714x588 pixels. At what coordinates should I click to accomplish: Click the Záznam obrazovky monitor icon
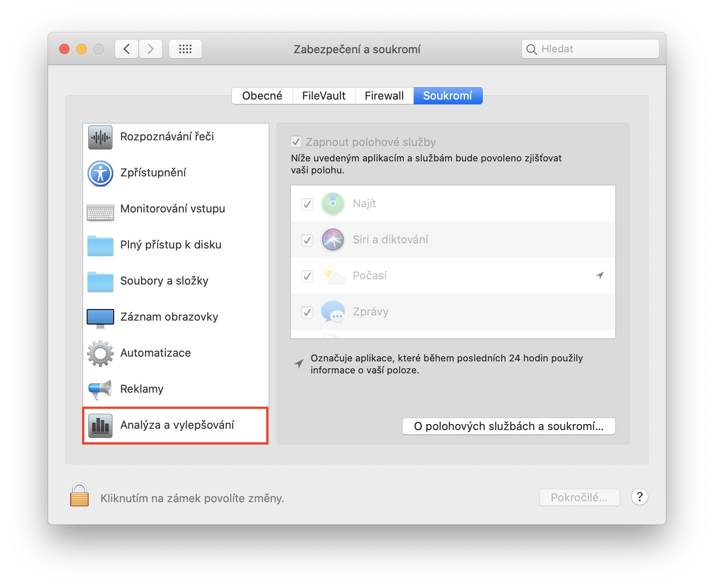point(100,318)
